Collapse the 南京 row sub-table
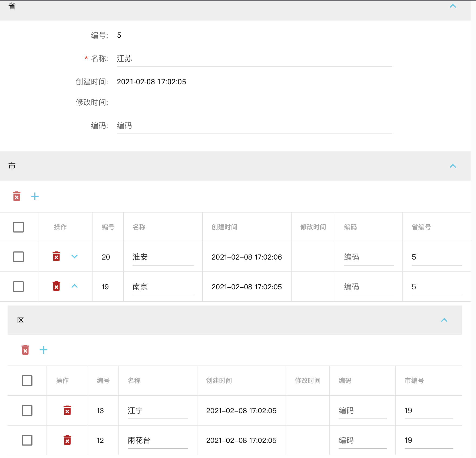The height and width of the screenshot is (458, 476). (74, 286)
